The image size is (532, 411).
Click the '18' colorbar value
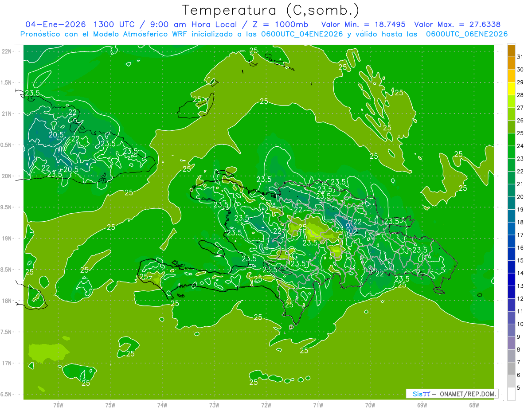[x=520, y=222]
